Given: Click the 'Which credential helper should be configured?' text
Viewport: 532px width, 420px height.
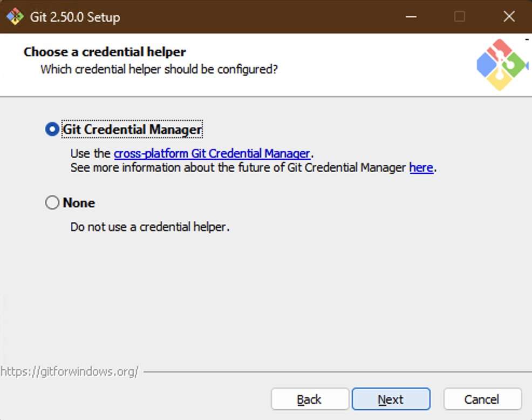Looking at the screenshot, I should [x=159, y=69].
